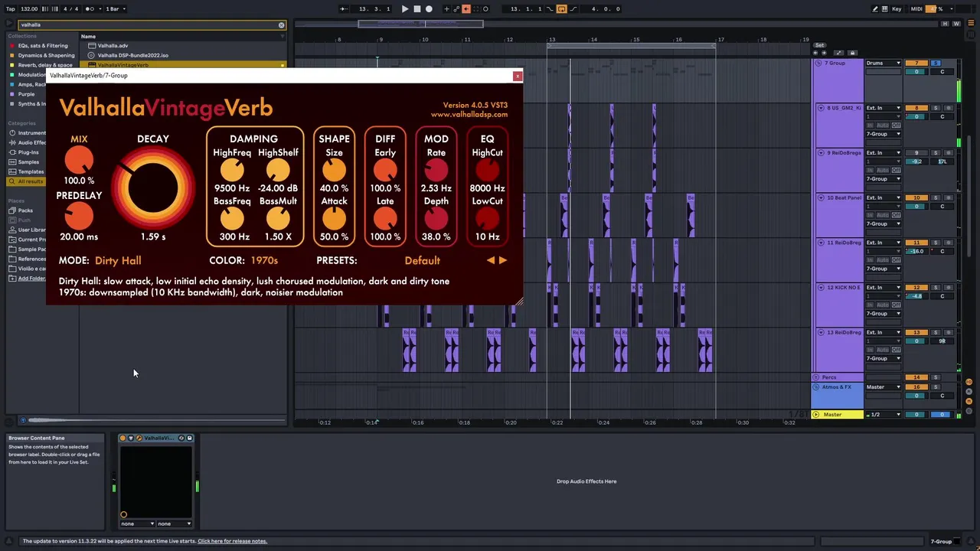The width and height of the screenshot is (980, 551).
Task: Click the Set locator button
Action: [819, 45]
